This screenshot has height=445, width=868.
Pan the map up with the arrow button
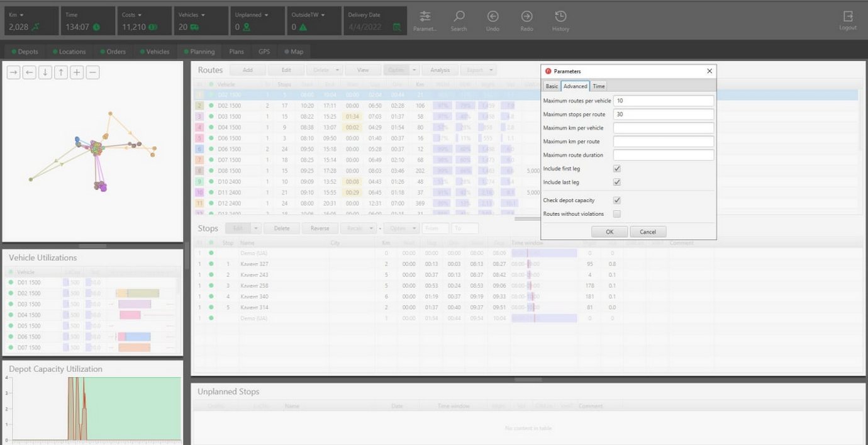point(61,72)
